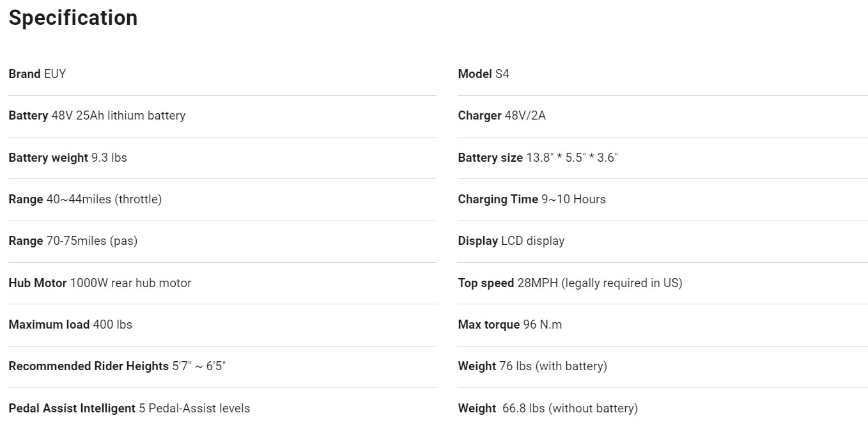Click the Model S4 text
This screenshot has height=429, width=868.
(x=483, y=74)
